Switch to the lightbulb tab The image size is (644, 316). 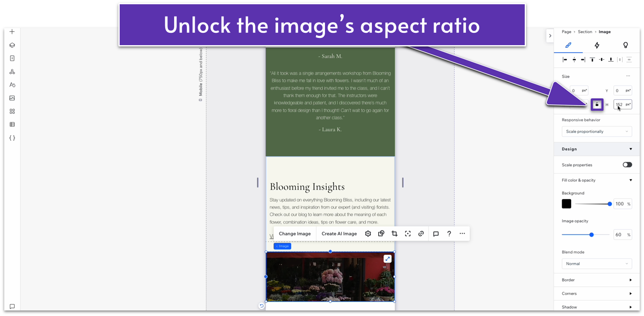tap(626, 45)
